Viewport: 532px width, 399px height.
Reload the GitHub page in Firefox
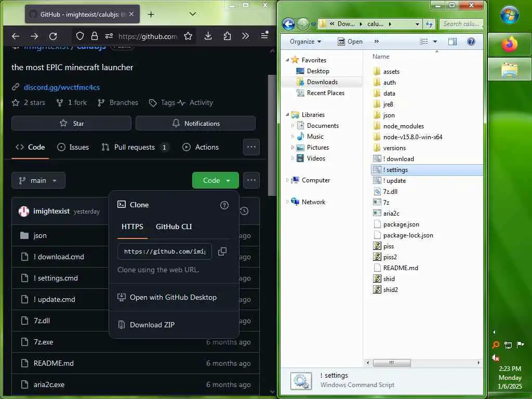click(53, 36)
